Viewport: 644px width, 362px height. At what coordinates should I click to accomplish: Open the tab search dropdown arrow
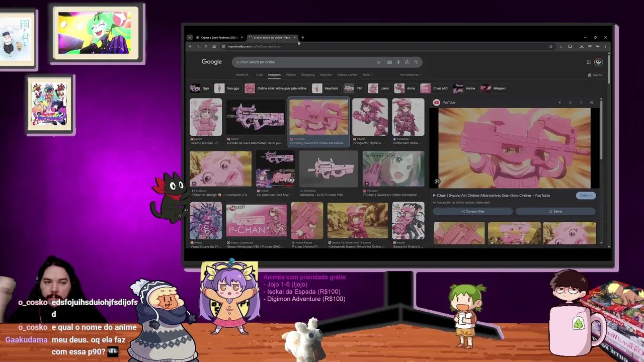click(190, 37)
